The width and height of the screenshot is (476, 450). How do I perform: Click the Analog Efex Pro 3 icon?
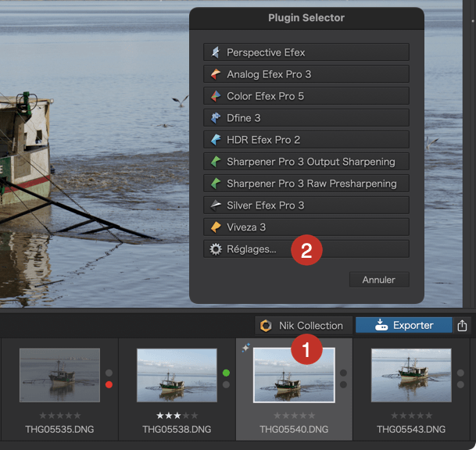[216, 74]
